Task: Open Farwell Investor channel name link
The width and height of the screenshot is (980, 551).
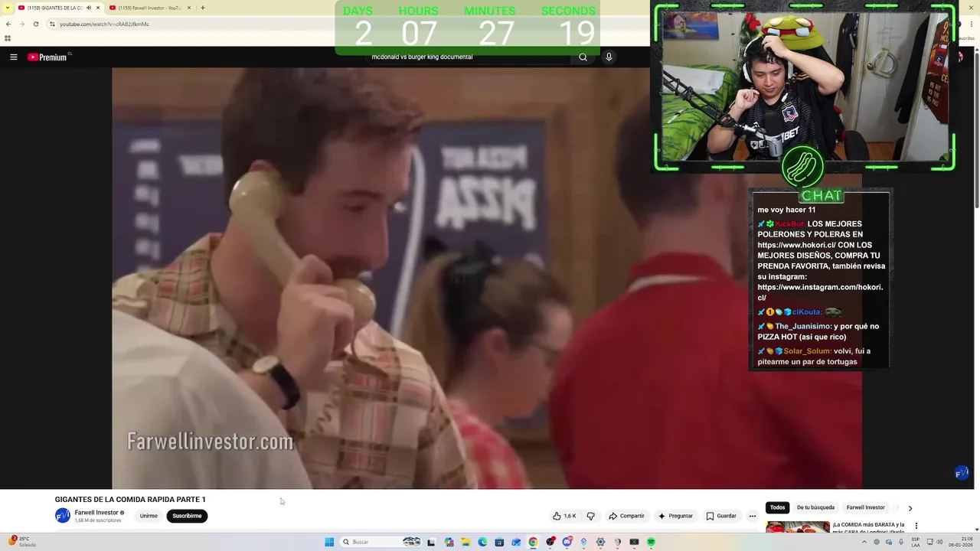Action: (96, 513)
